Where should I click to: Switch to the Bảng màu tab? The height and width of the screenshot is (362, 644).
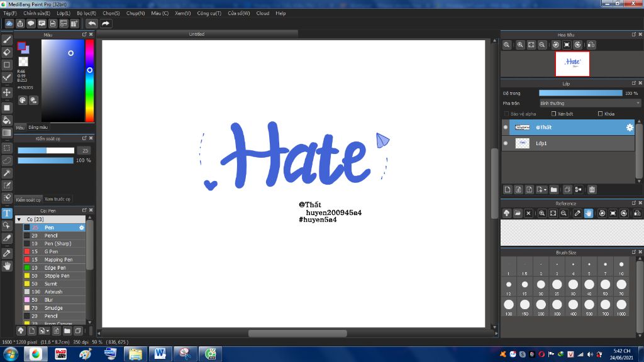pyautogui.click(x=38, y=127)
